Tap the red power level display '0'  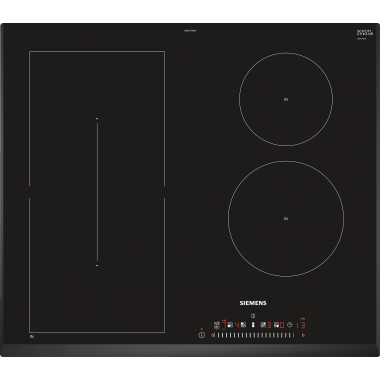point(282,325)
